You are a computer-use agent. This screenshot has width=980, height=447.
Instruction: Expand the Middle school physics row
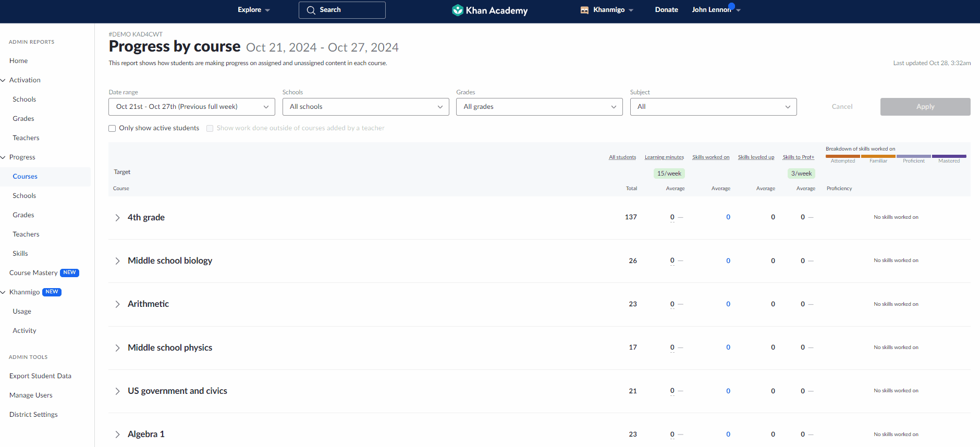[x=117, y=348]
